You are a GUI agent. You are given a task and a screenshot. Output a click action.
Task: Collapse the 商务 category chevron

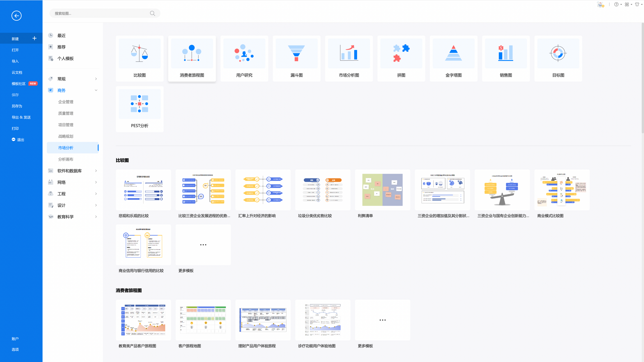click(96, 90)
